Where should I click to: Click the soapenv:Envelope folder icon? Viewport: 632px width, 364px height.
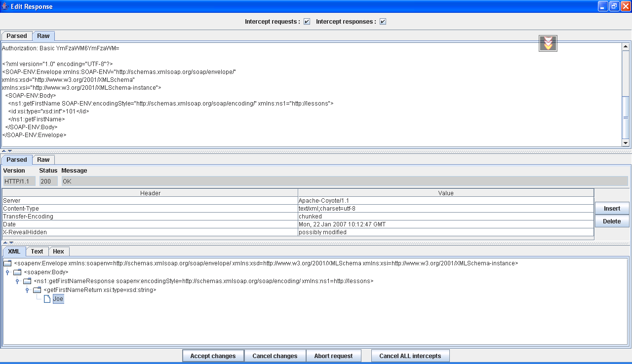coord(7,263)
